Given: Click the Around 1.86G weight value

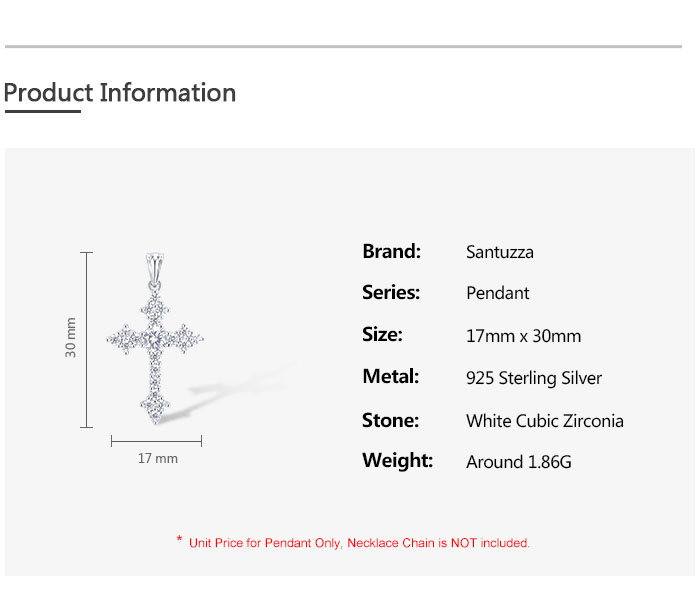Looking at the screenshot, I should point(519,462).
